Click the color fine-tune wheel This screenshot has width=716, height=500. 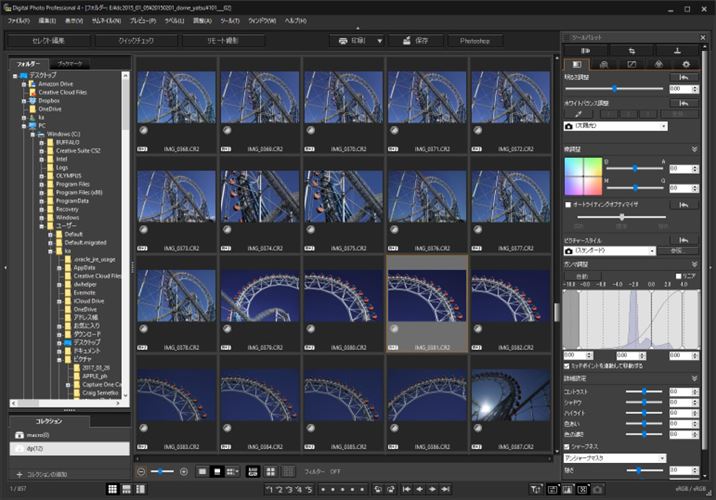click(x=583, y=176)
